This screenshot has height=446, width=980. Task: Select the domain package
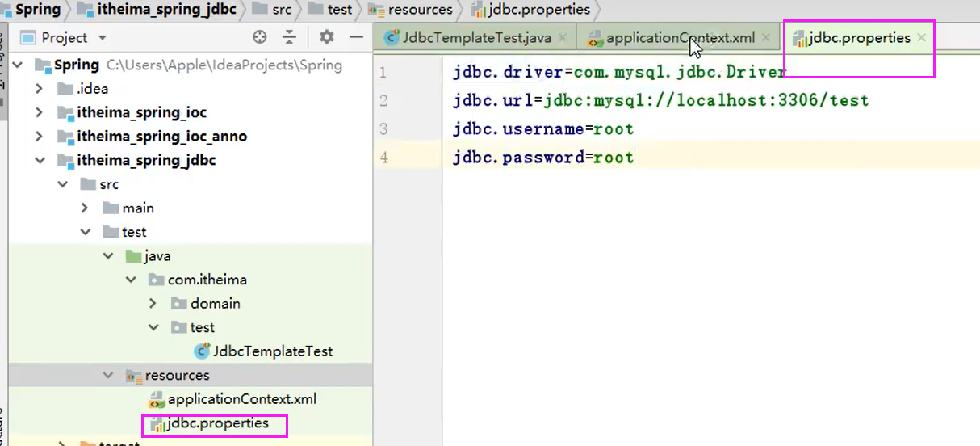(216, 304)
